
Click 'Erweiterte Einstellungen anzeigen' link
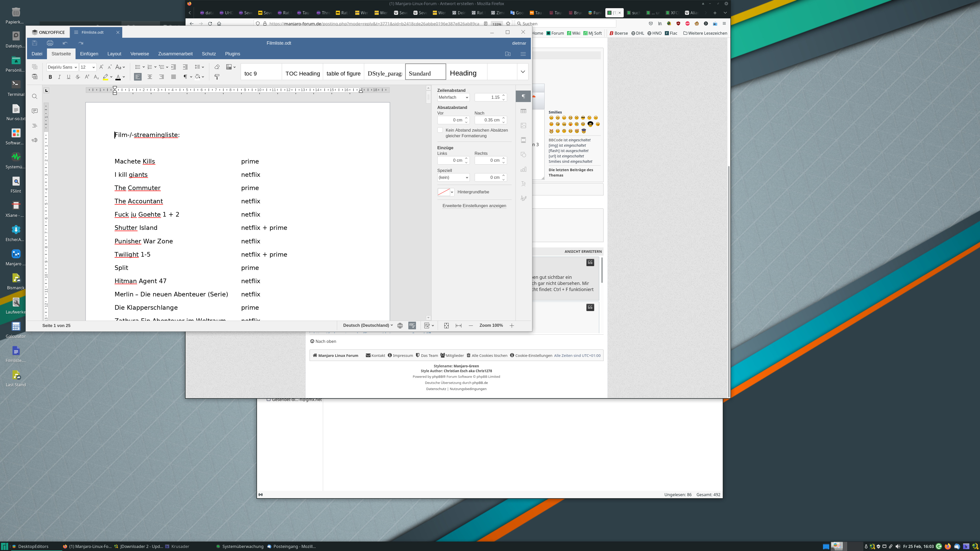[x=474, y=206]
